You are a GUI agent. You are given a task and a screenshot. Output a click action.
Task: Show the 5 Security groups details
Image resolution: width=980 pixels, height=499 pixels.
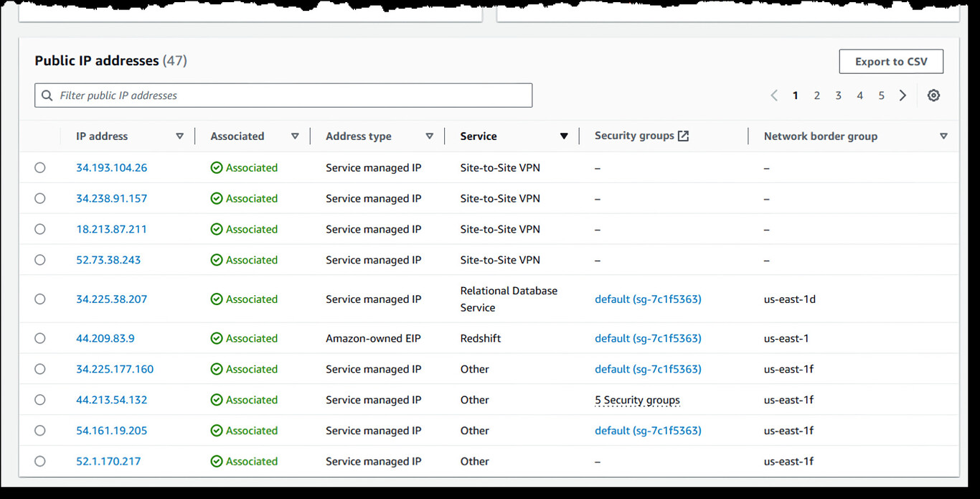637,400
